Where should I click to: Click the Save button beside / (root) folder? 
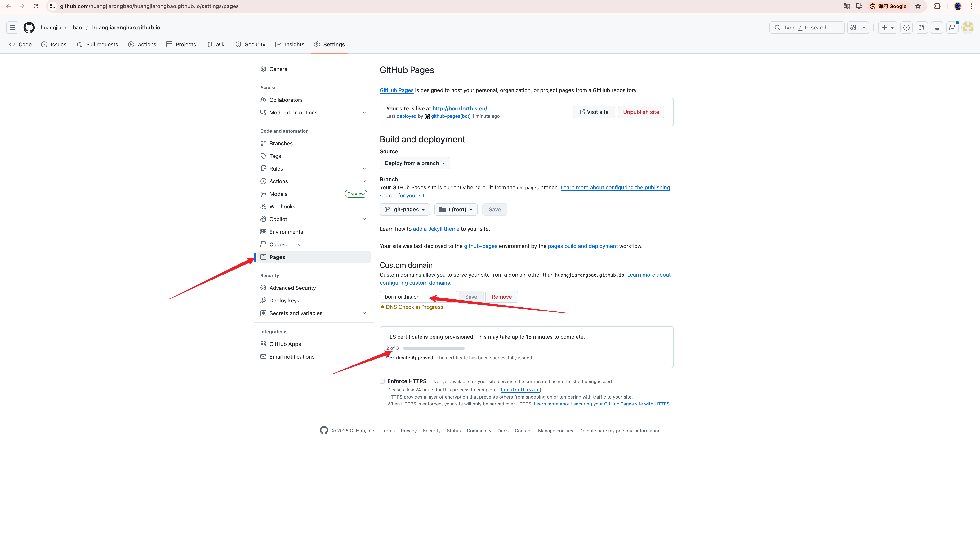point(495,209)
